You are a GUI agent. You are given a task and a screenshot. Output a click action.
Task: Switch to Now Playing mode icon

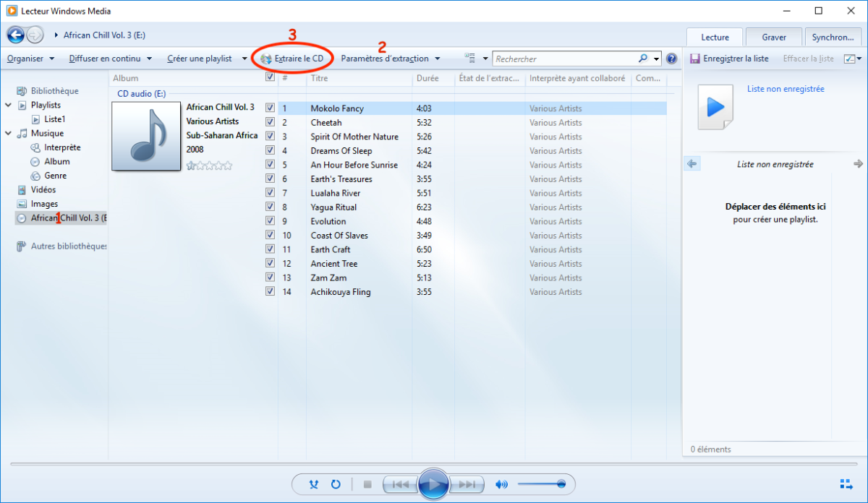click(846, 484)
